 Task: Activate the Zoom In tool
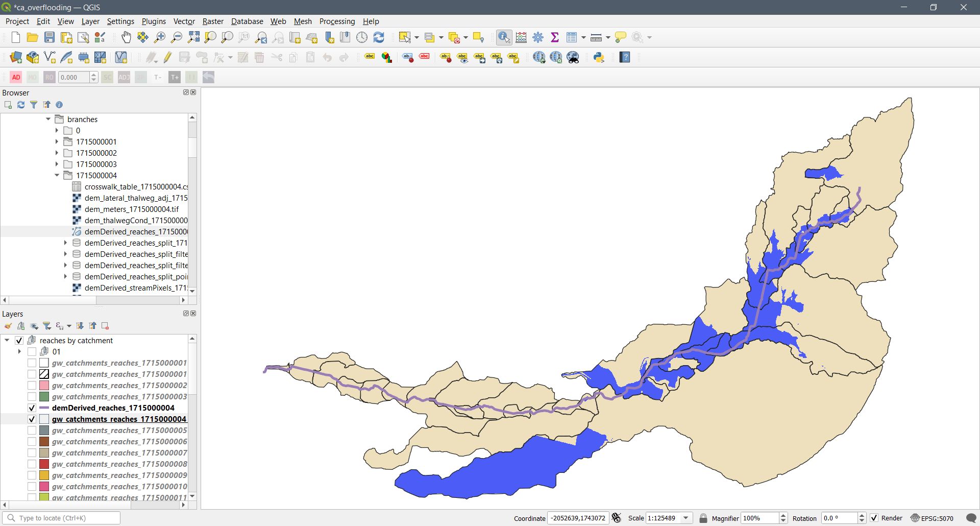[160, 37]
